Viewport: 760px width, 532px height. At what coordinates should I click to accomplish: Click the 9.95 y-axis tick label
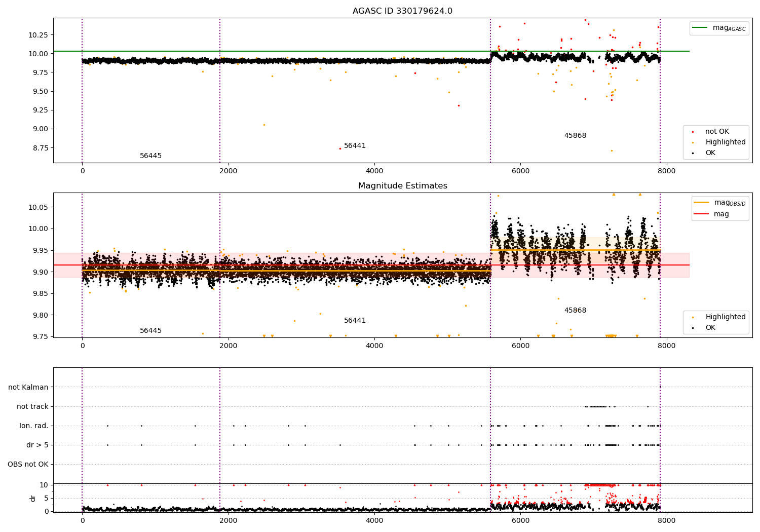coord(41,250)
